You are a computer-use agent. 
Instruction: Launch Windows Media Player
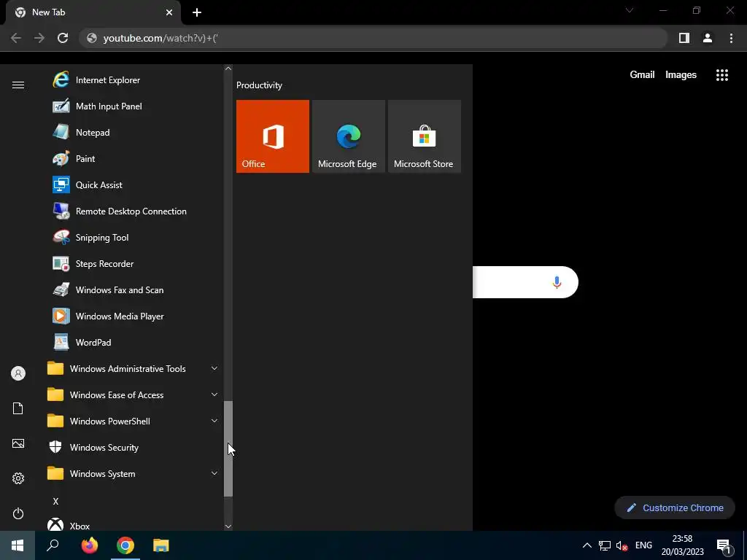133,316
